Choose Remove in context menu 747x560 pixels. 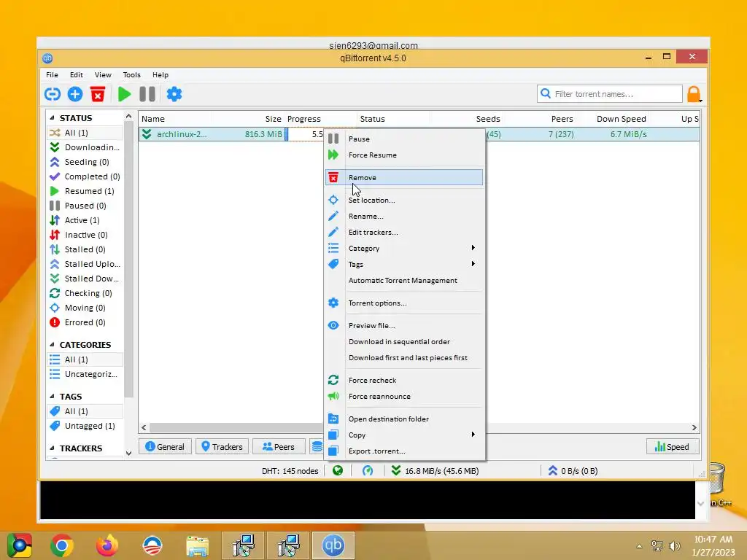click(x=404, y=177)
